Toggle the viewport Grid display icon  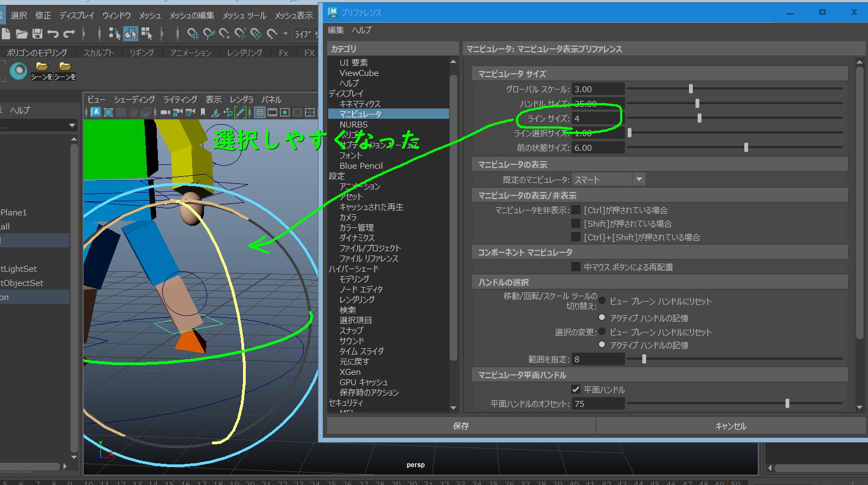tap(259, 112)
